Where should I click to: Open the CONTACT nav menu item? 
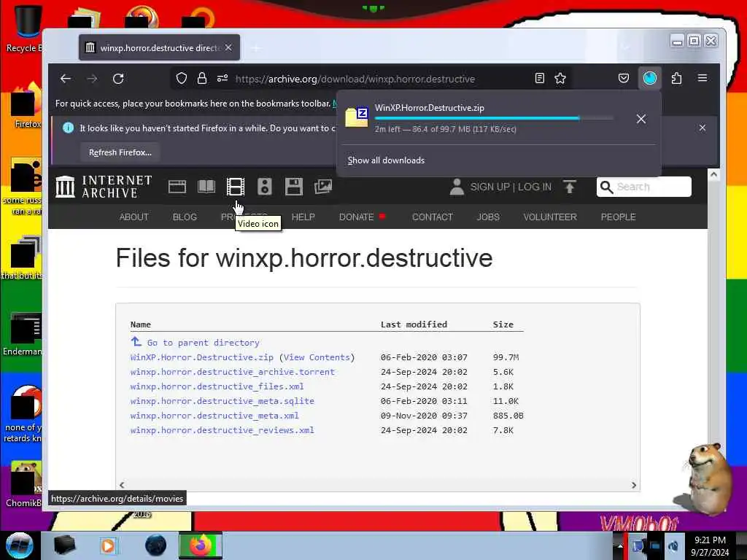432,217
